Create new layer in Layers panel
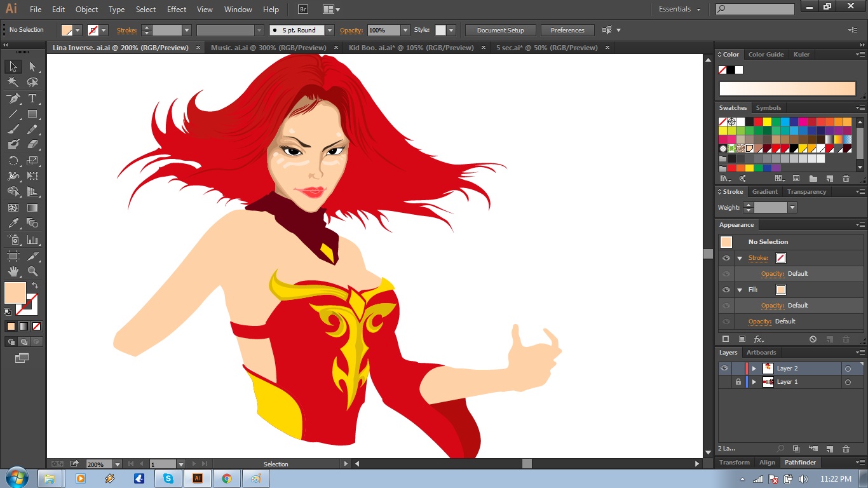This screenshot has height=488, width=868. (x=829, y=449)
